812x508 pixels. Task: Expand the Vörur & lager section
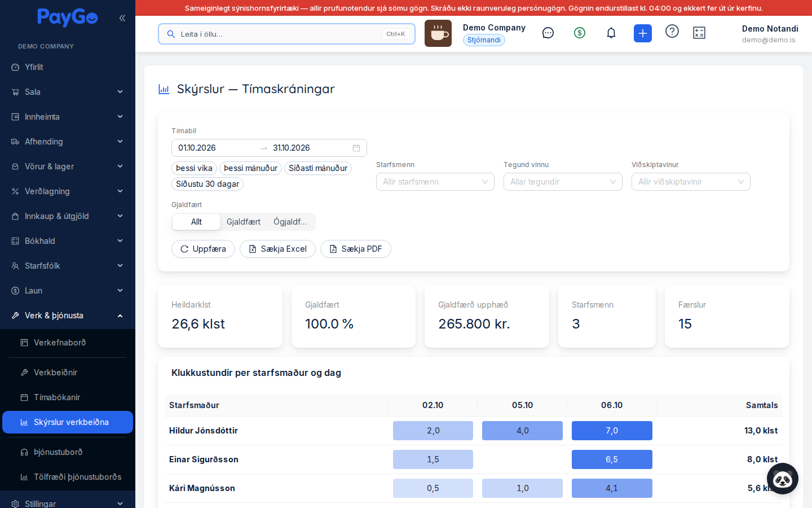pos(68,167)
